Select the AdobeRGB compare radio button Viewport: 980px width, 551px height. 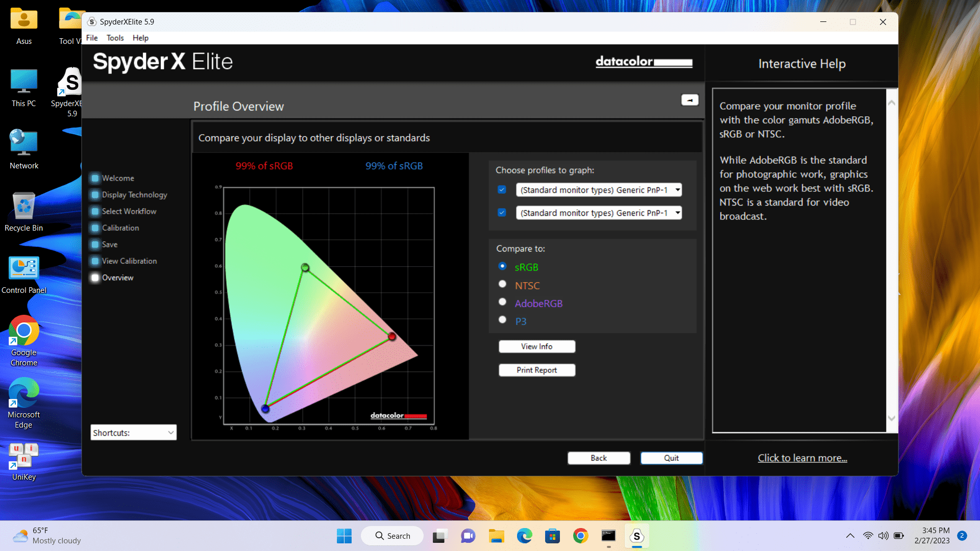pyautogui.click(x=502, y=302)
